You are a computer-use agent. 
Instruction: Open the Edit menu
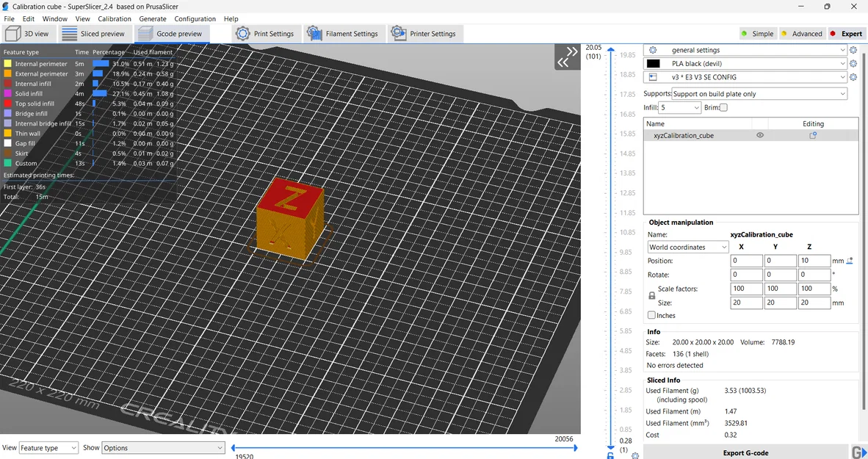click(28, 19)
